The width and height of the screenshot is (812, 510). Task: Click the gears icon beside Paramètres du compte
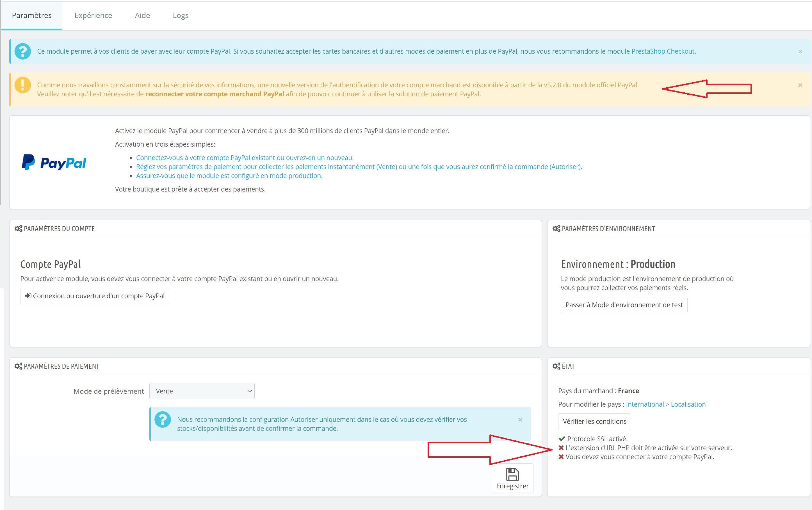coord(18,229)
